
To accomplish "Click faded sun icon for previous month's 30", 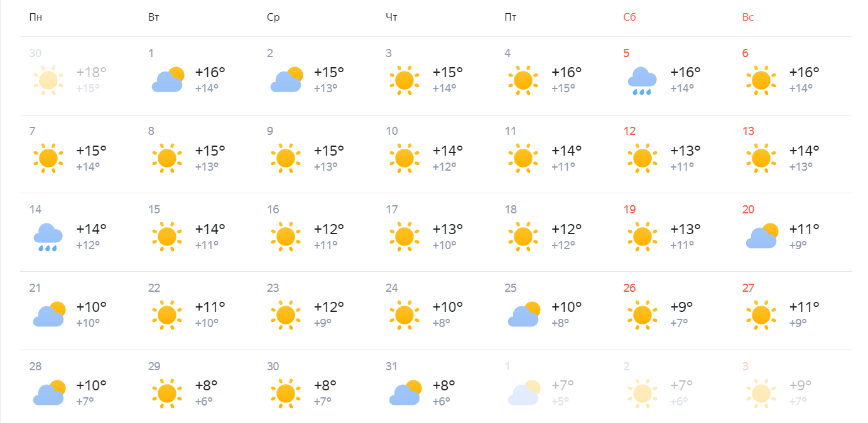I will [48, 80].
